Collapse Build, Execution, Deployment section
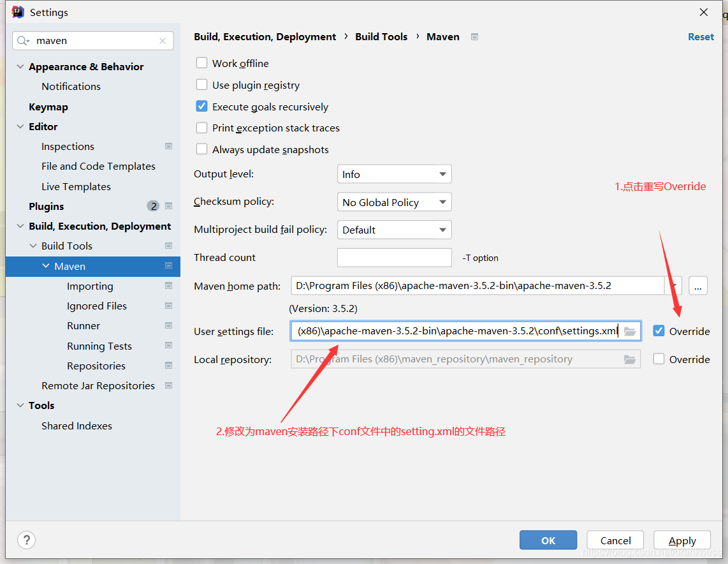The width and height of the screenshot is (728, 564). [x=20, y=226]
